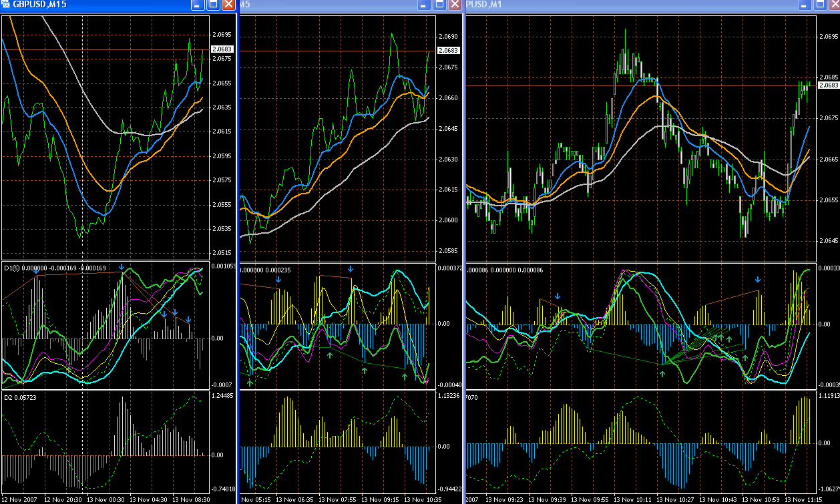Click the 2.0665 price level in M1 chart
This screenshot has width=840, height=504.
point(829,159)
